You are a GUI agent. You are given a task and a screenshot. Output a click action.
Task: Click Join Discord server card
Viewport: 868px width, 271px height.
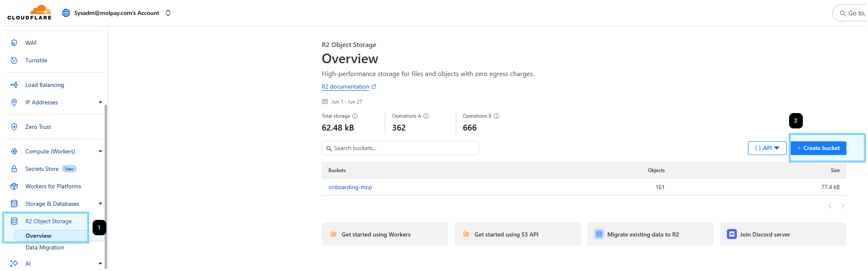tap(782, 234)
